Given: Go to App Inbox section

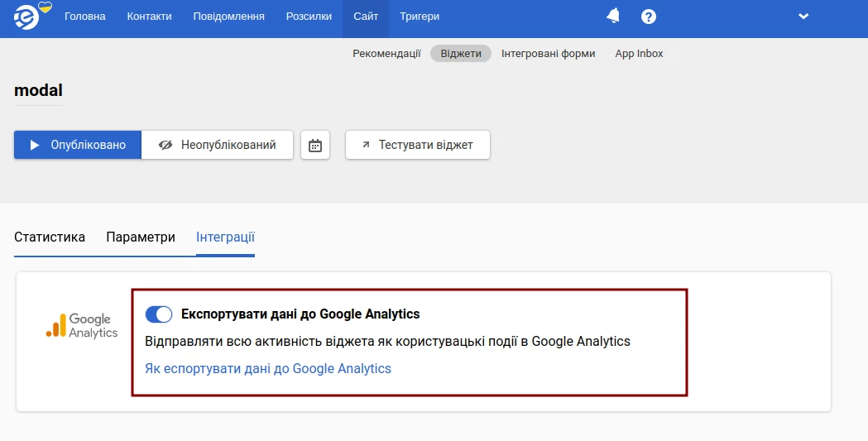Looking at the screenshot, I should click(639, 54).
